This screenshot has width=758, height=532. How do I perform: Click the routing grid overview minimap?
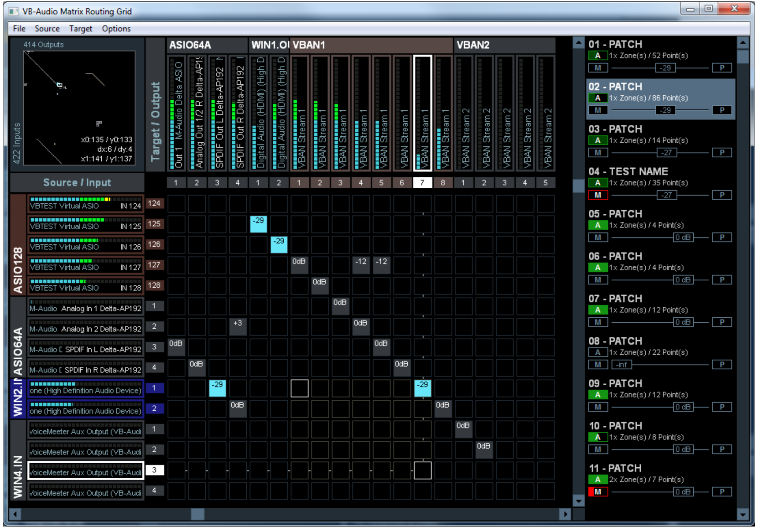(x=79, y=108)
